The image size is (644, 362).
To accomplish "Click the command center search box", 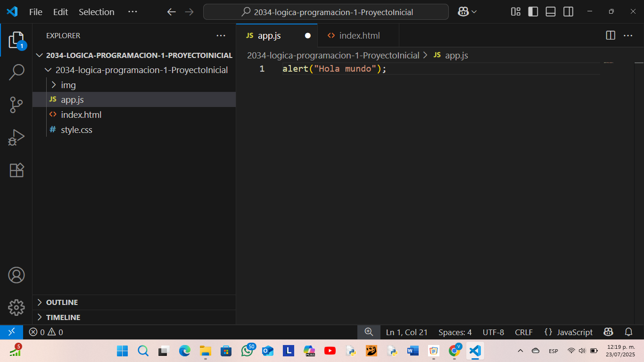I will click(x=326, y=12).
